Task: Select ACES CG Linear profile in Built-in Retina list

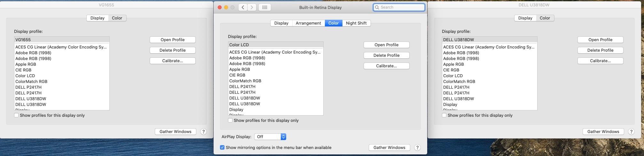Action: pos(276,52)
